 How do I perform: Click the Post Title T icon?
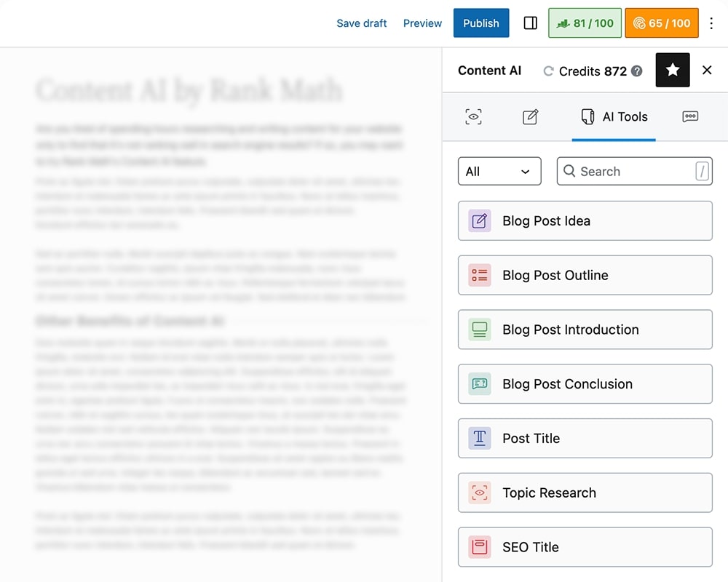coord(479,438)
